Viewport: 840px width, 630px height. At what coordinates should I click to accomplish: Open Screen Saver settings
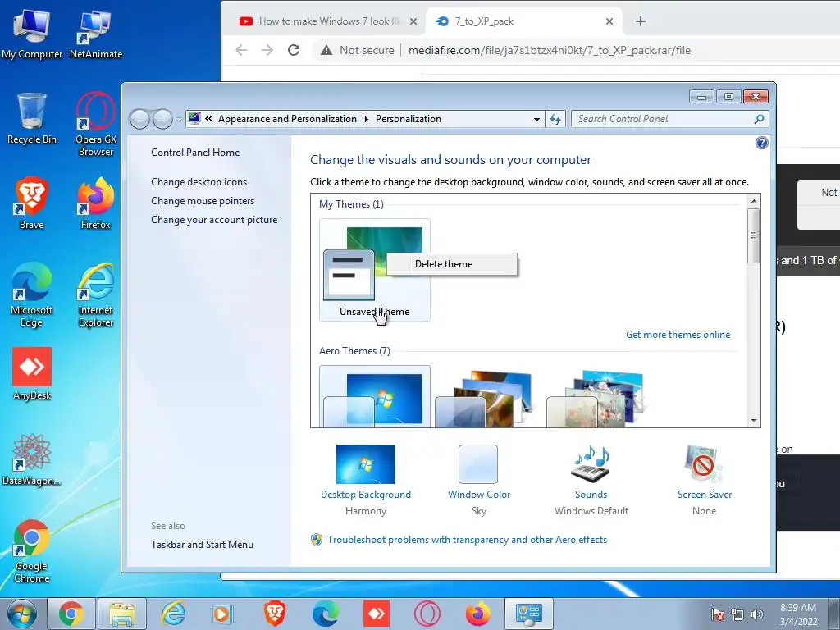click(704, 480)
